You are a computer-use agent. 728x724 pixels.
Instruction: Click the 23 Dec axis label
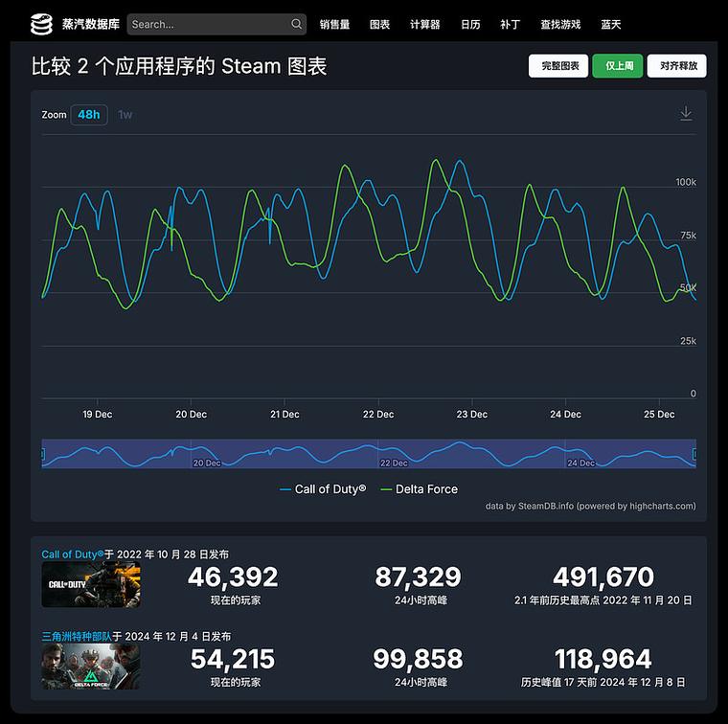471,414
